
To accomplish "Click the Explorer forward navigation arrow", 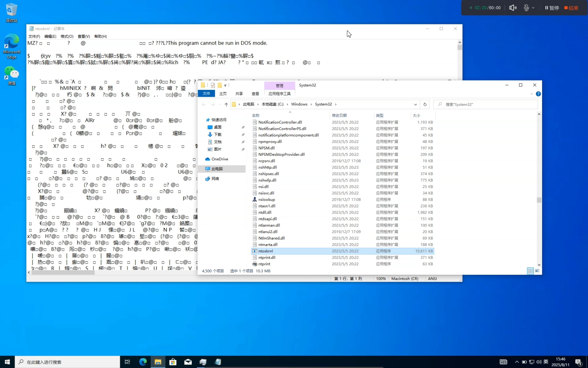I will click(x=213, y=104).
